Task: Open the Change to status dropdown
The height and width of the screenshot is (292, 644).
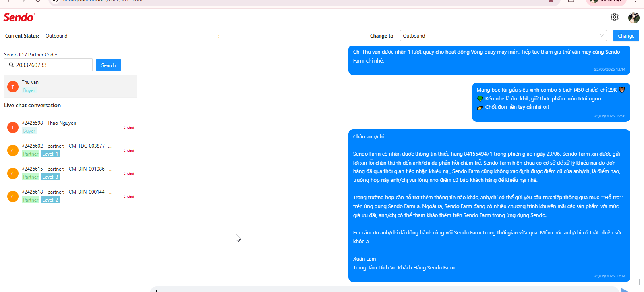Action: pyautogui.click(x=503, y=35)
